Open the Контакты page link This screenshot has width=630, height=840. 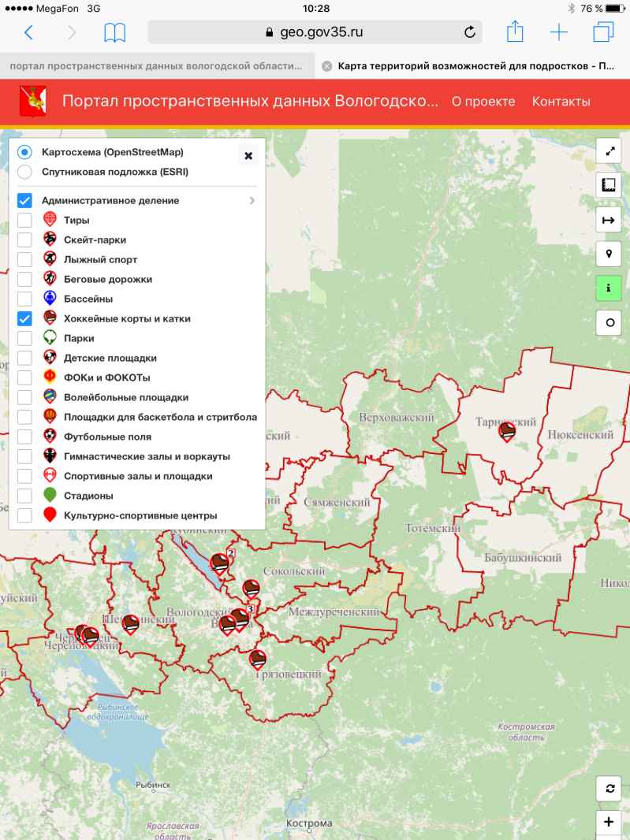[x=561, y=102]
